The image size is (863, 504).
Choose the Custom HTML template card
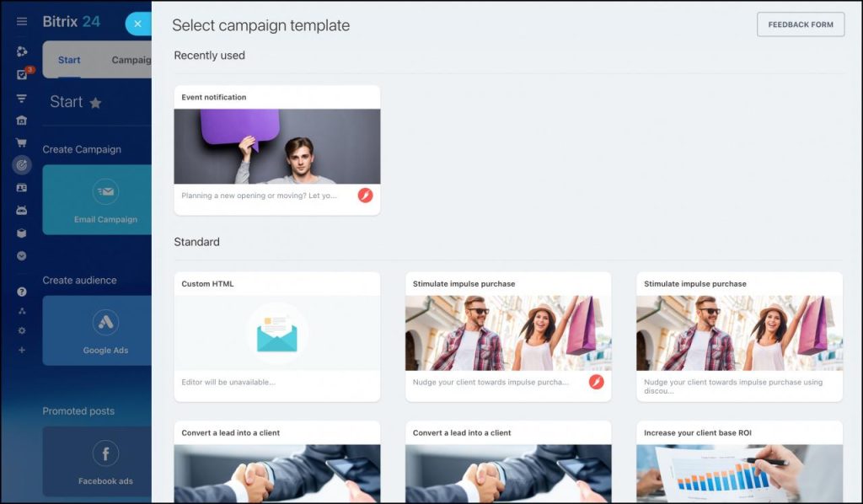[276, 337]
